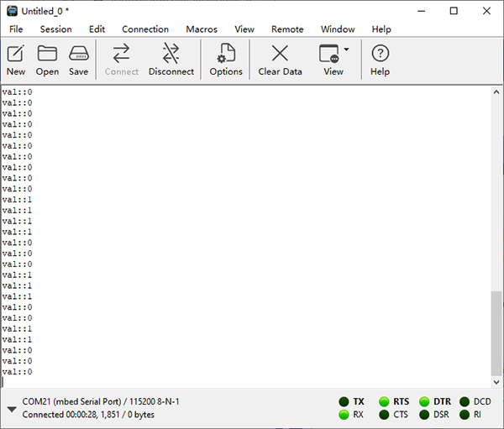Open the Connection menu
The image size is (504, 429).
click(145, 29)
